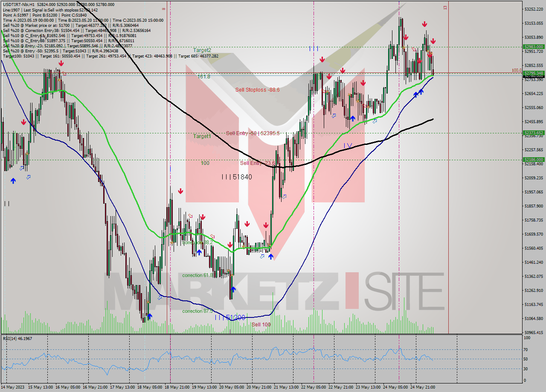Screen dimensions: 546x392
Task: Click 51362.075 on the price axis
Action: (x=534, y=276)
